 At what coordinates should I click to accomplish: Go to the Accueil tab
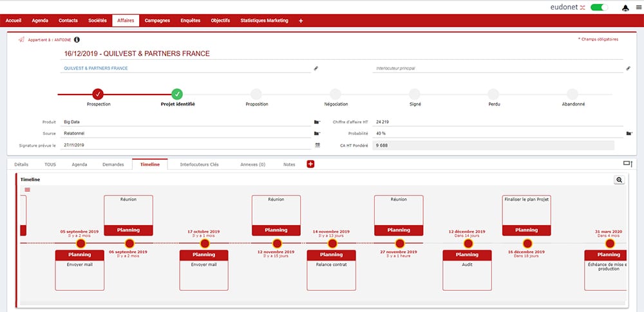click(x=14, y=21)
